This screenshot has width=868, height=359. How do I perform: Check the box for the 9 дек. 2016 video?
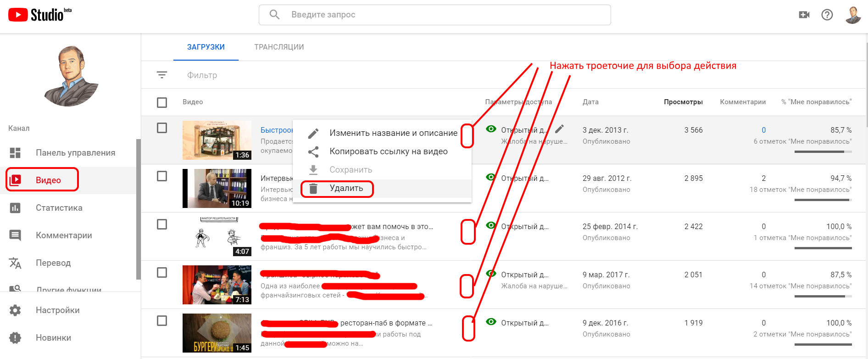(162, 320)
